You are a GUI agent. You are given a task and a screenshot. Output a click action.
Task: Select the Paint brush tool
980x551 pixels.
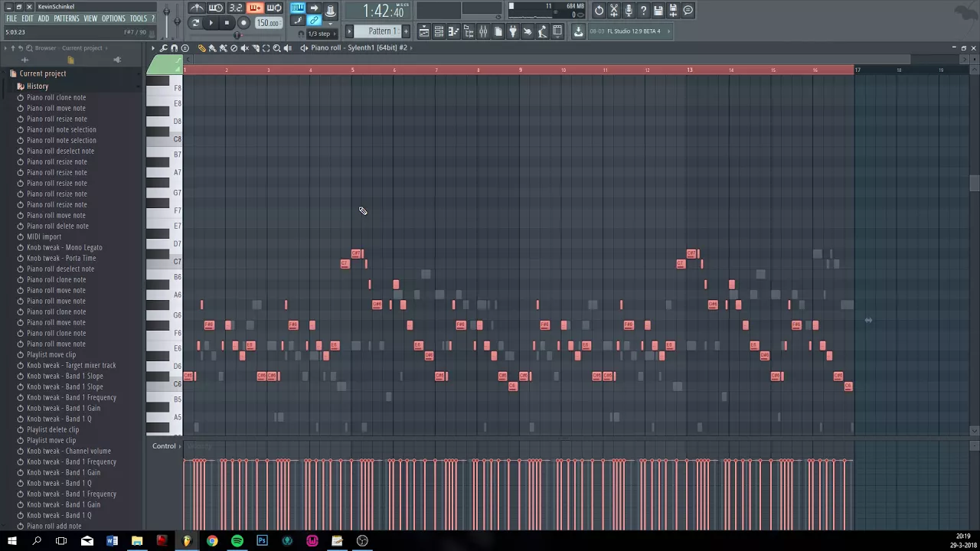click(x=213, y=47)
